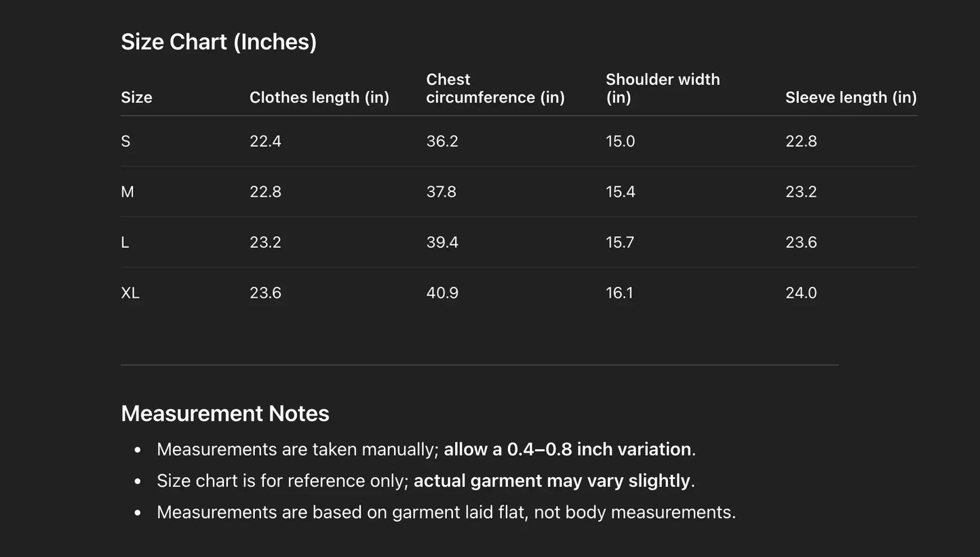The height and width of the screenshot is (557, 980).
Task: Click the Size Chart (Inches) heading
Action: point(218,42)
